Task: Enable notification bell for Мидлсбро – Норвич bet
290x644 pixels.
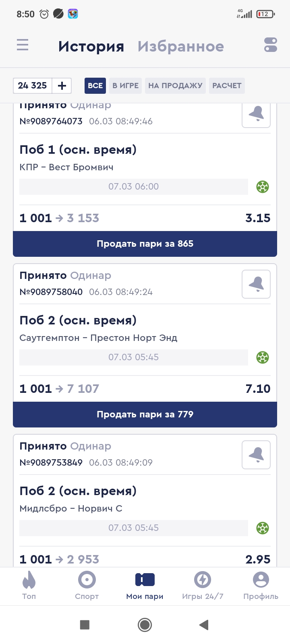Action: (x=256, y=455)
